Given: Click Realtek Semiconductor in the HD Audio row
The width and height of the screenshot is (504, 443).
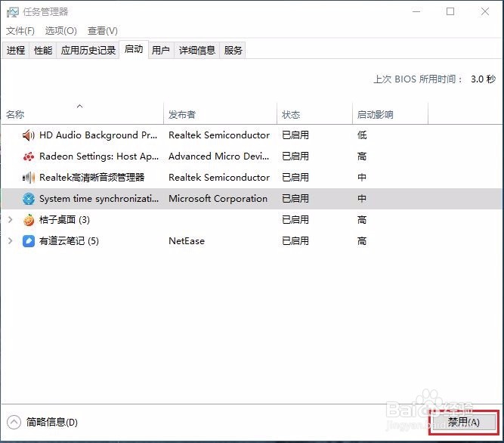Looking at the screenshot, I should 219,135.
